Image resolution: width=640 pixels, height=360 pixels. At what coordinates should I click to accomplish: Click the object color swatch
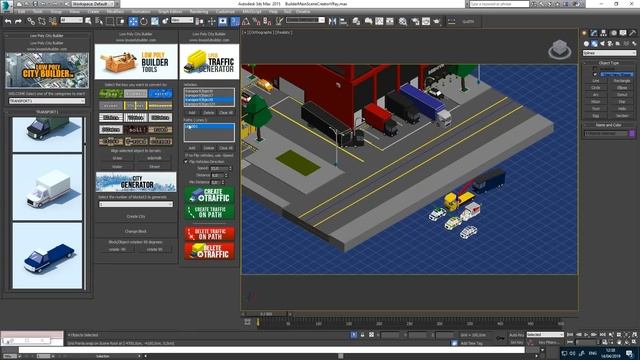pos(632,133)
